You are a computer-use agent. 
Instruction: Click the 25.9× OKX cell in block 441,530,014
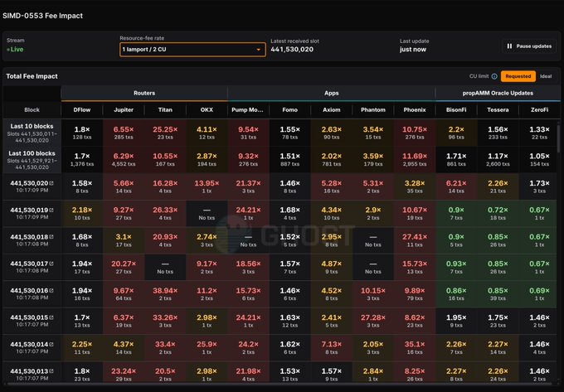click(207, 348)
